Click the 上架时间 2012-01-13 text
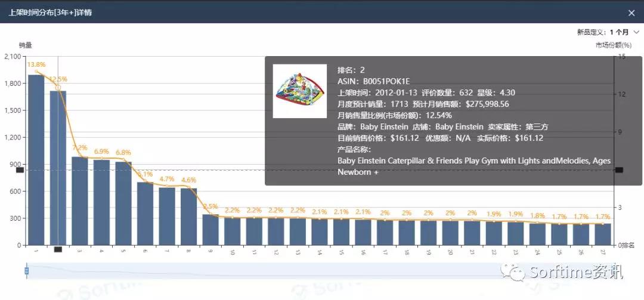644x300 pixels. tap(377, 92)
